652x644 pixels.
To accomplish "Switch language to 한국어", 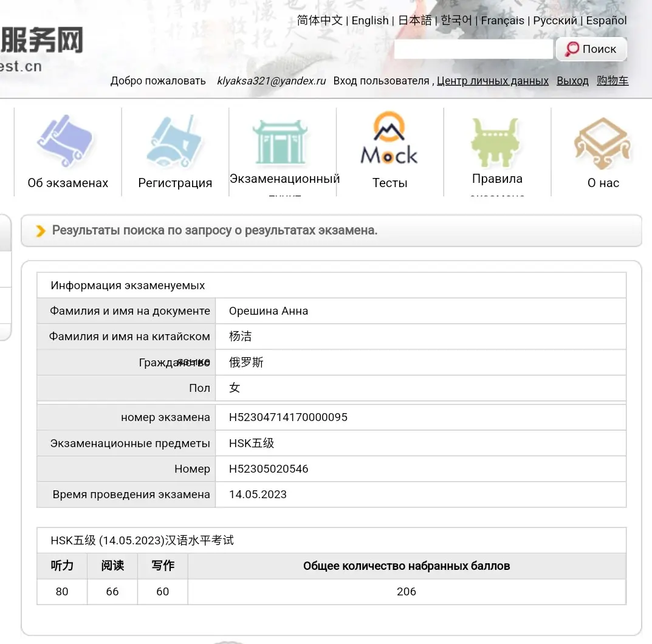I will tap(456, 21).
